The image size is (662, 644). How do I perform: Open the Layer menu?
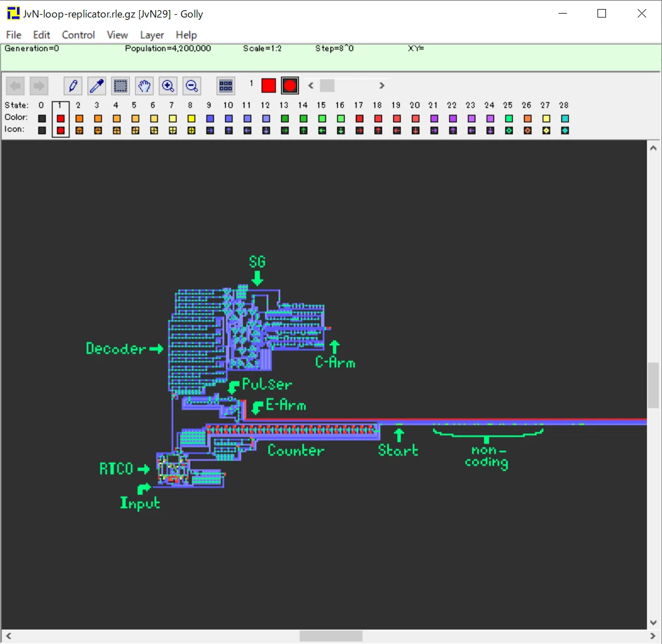152,35
